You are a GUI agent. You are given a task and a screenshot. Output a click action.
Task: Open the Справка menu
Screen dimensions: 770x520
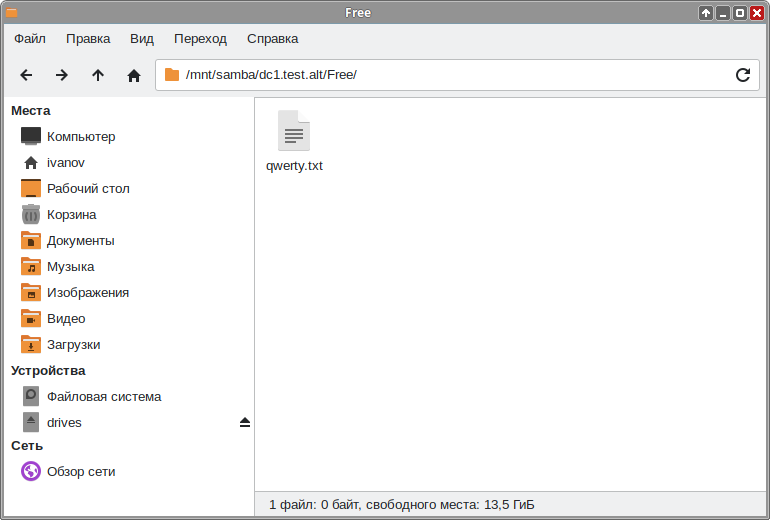pyautogui.click(x=272, y=39)
